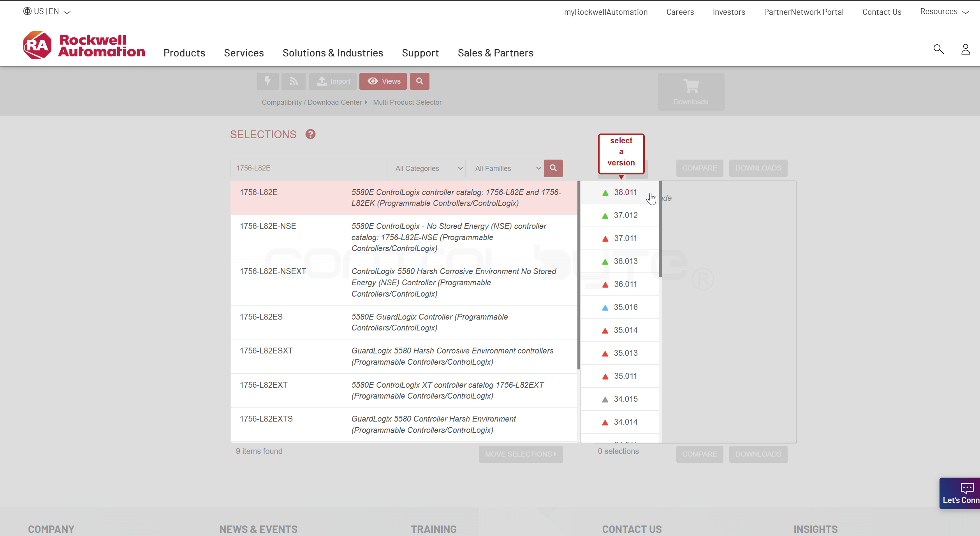Open site search magnifier icon in header
Screen dimensions: 980x536
(939, 49)
